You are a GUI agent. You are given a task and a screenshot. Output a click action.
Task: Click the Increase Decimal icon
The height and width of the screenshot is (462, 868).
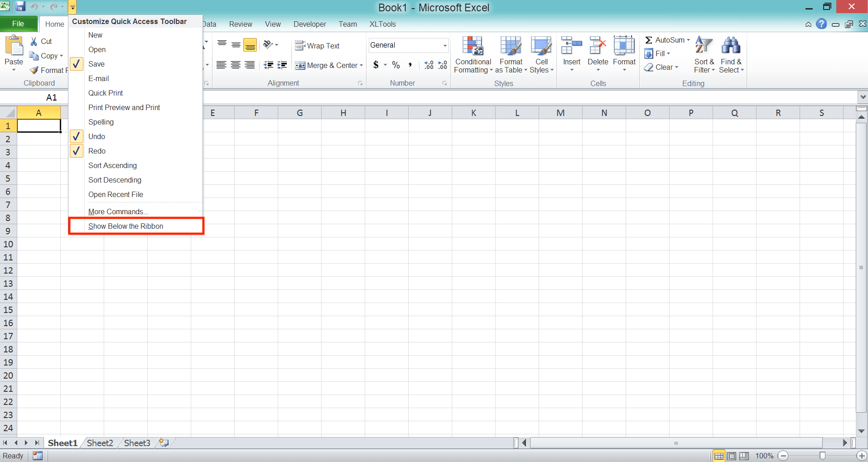(428, 65)
